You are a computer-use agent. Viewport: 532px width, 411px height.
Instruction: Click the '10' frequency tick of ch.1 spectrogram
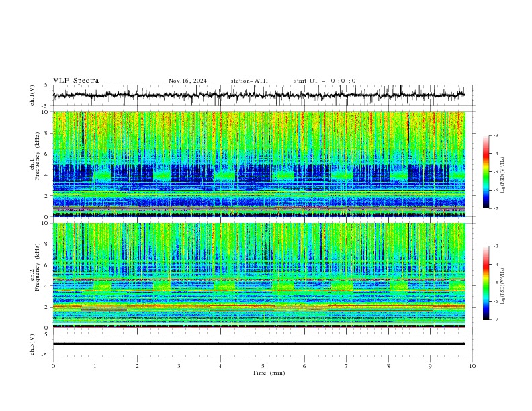click(46, 112)
